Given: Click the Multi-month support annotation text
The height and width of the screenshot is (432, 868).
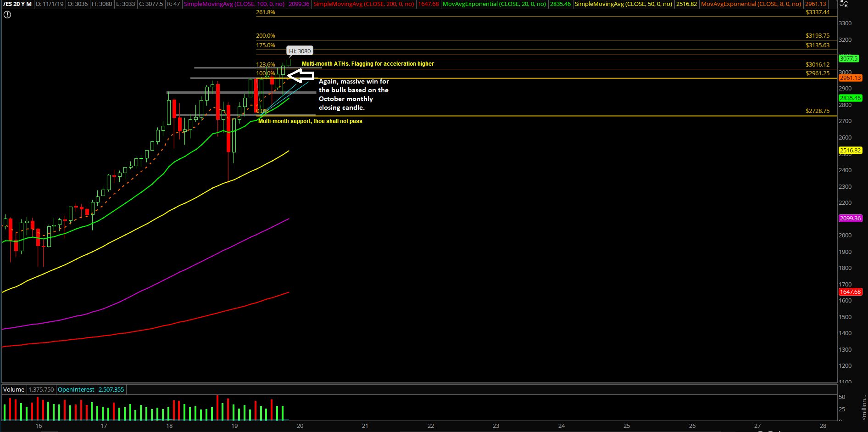Looking at the screenshot, I should coord(310,121).
